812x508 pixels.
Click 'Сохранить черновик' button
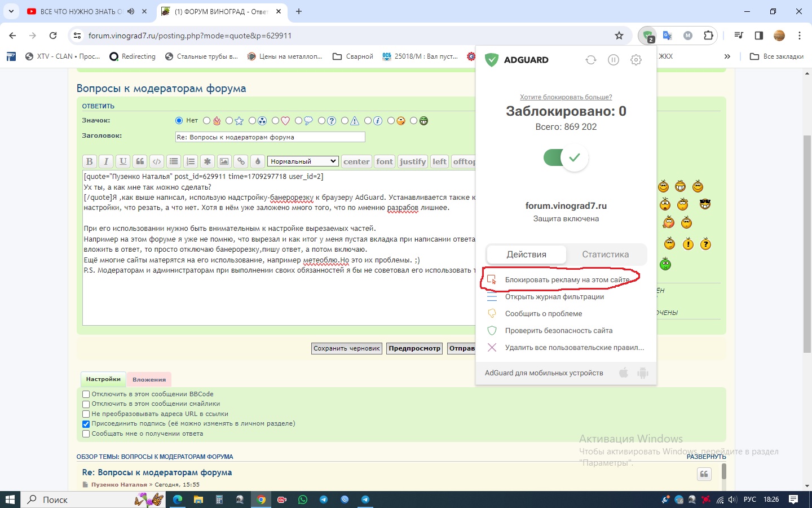347,348
